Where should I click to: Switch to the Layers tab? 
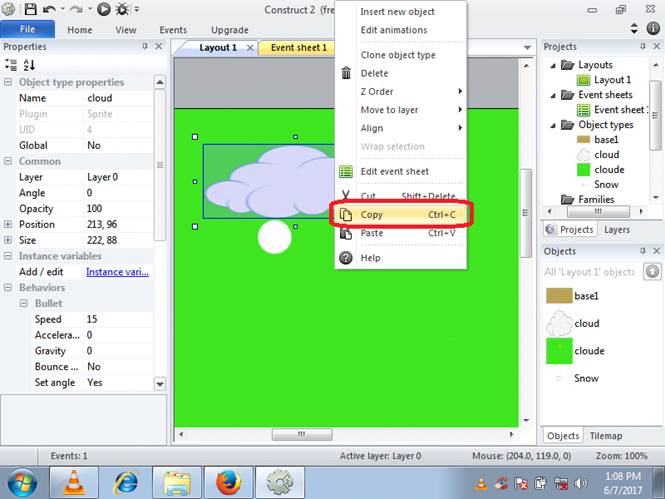coord(617,229)
